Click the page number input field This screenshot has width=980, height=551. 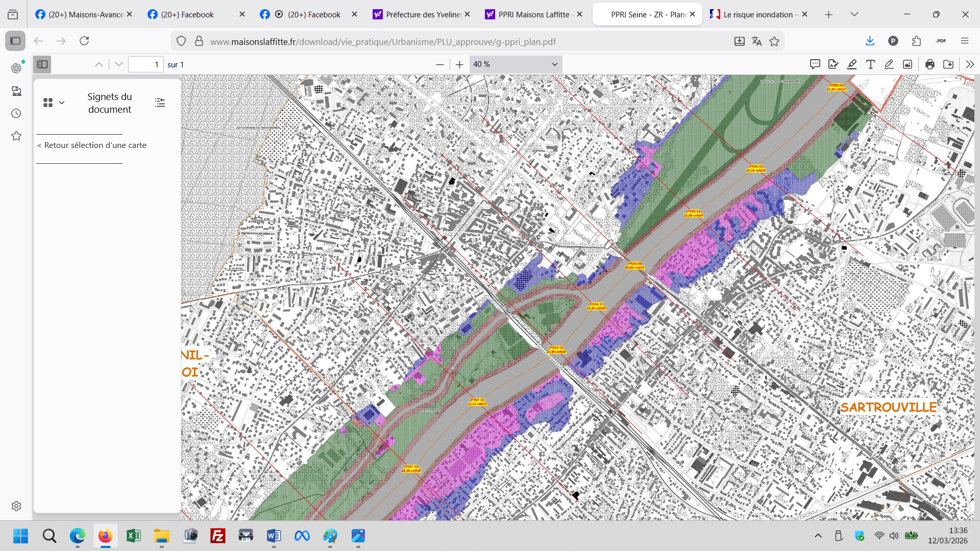coord(145,64)
